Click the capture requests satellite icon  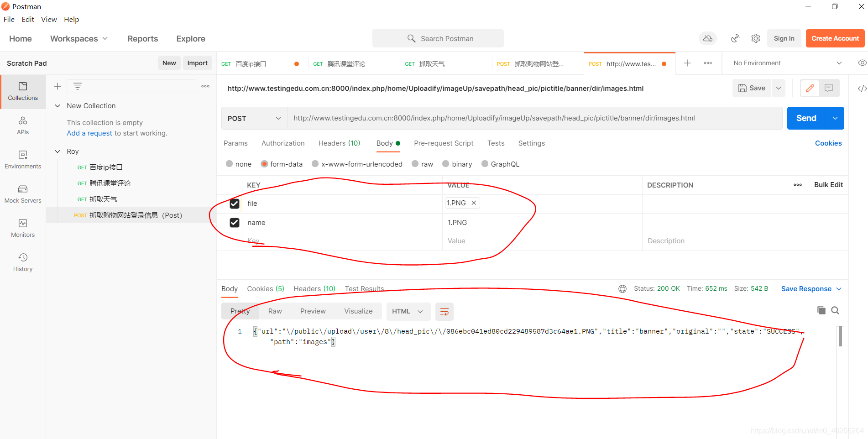pos(735,39)
